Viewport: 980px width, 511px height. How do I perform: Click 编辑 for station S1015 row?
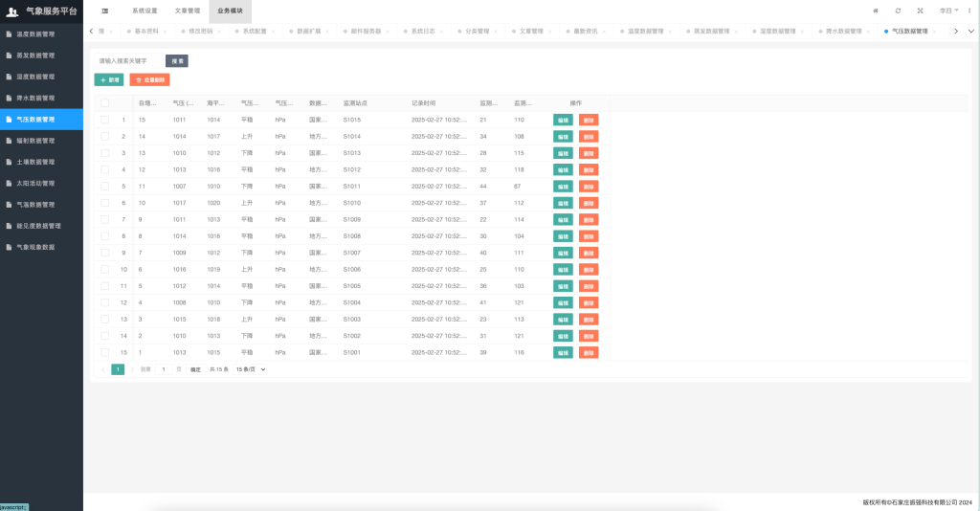(x=563, y=121)
